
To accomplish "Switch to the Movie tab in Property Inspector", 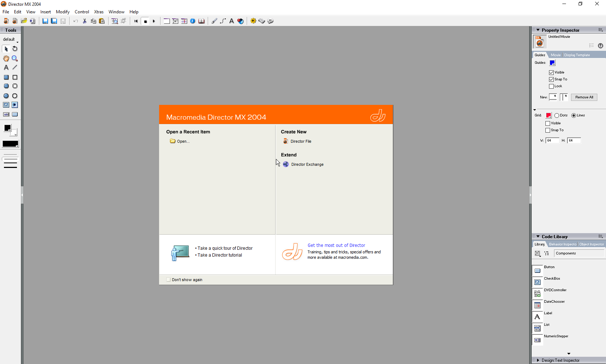I will [555, 55].
